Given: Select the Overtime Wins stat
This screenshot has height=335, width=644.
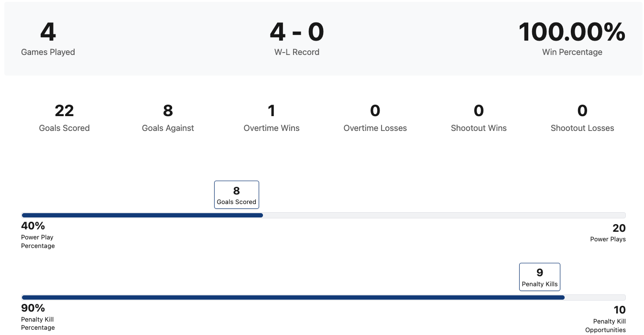Looking at the screenshot, I should 272,118.
